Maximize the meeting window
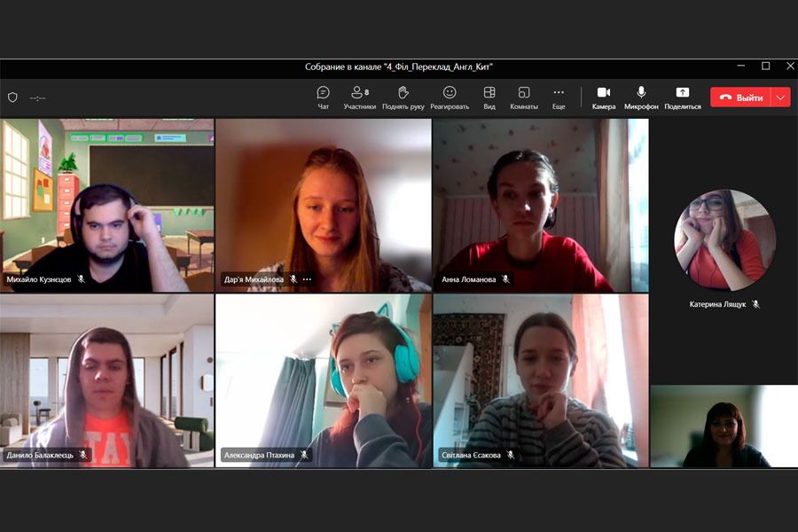This screenshot has height=532, width=798. pos(765,66)
